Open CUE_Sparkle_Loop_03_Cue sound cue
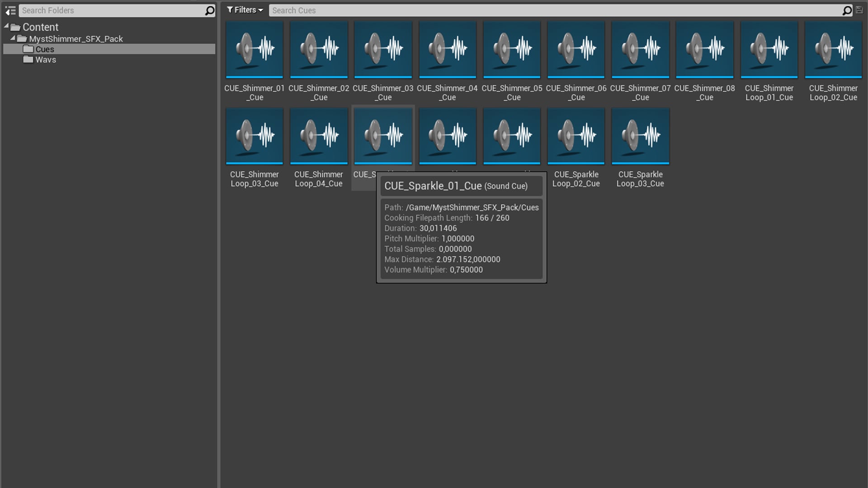The height and width of the screenshot is (488, 868). [x=640, y=136]
